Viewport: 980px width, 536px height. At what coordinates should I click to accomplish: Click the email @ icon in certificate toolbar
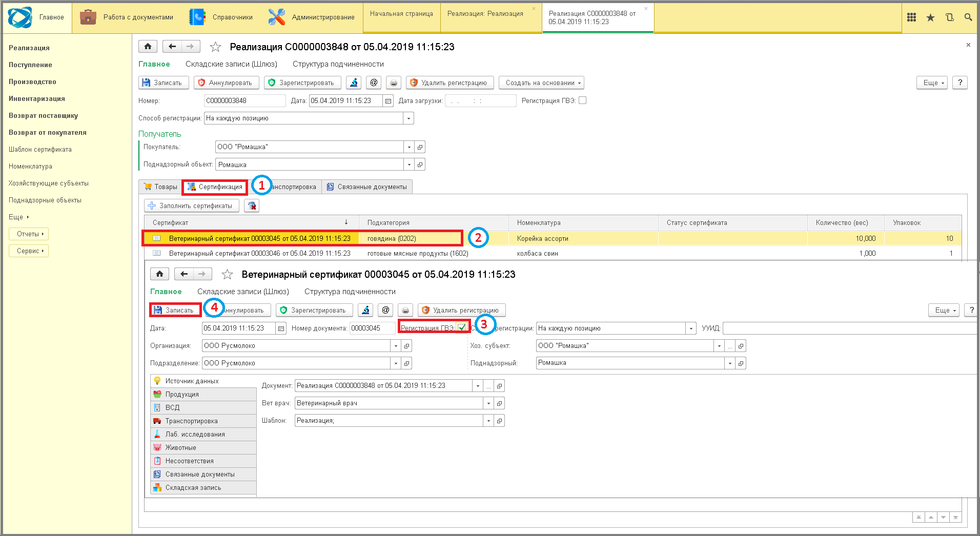(386, 310)
